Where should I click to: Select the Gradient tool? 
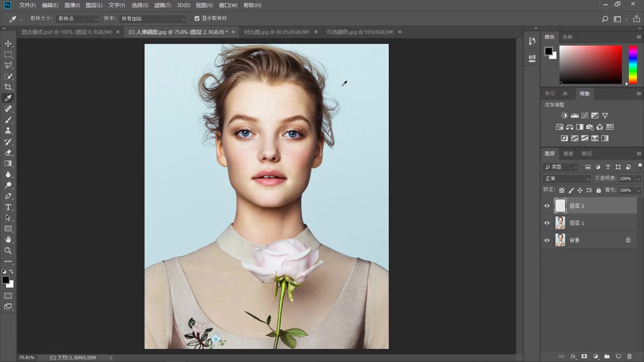pyautogui.click(x=8, y=164)
